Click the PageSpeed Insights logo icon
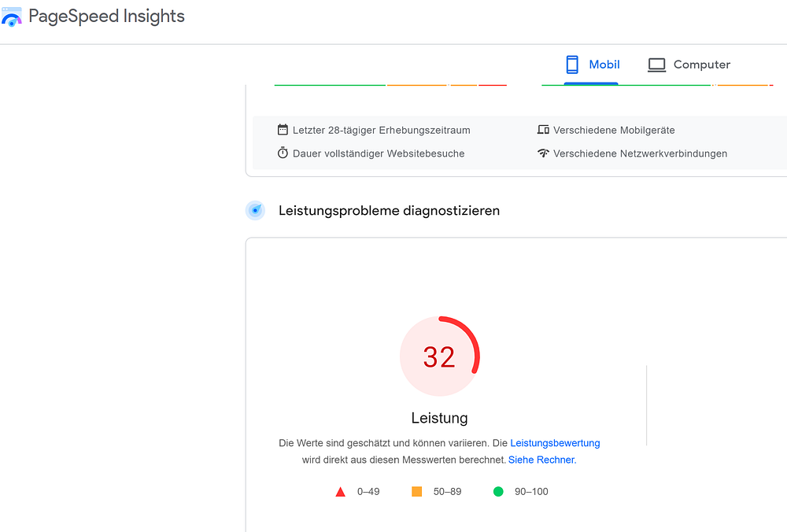 (12, 17)
